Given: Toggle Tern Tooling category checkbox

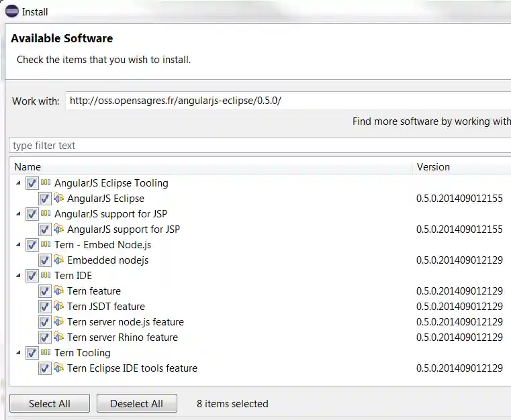Looking at the screenshot, I should tap(32, 353).
